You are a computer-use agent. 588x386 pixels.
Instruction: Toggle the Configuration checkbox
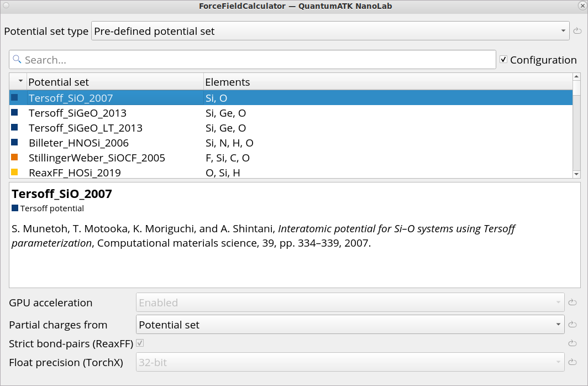click(503, 59)
